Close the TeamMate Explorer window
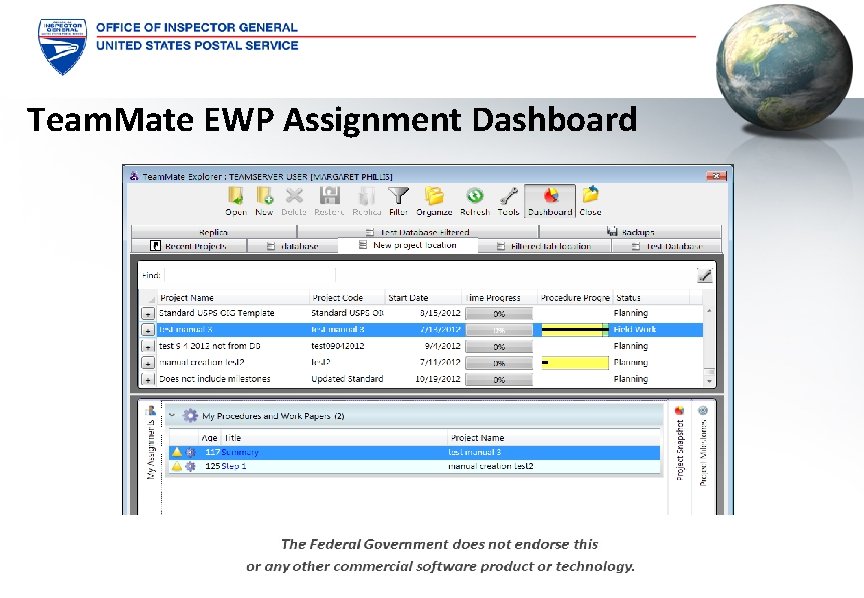864x598 pixels. tap(716, 176)
